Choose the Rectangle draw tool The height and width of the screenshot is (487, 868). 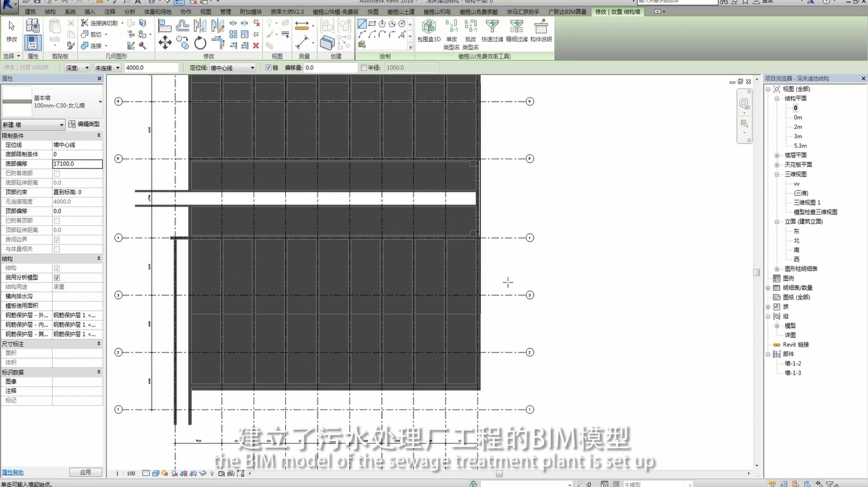point(372,24)
